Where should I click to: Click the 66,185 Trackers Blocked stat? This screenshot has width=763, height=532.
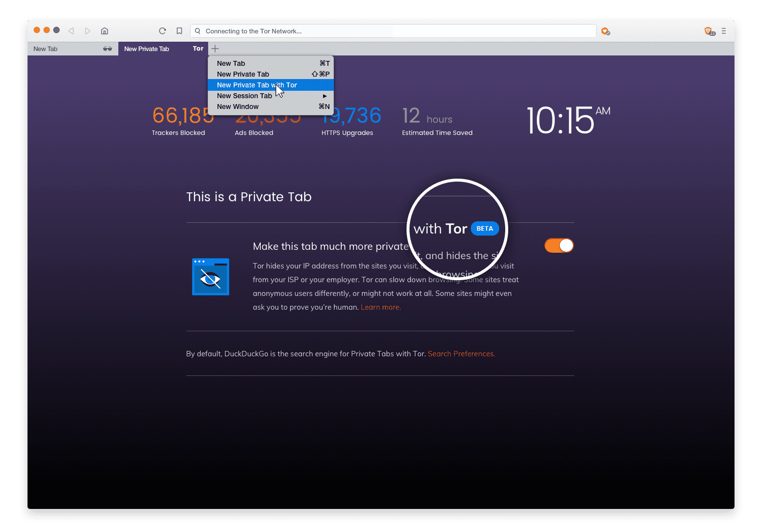click(x=182, y=121)
